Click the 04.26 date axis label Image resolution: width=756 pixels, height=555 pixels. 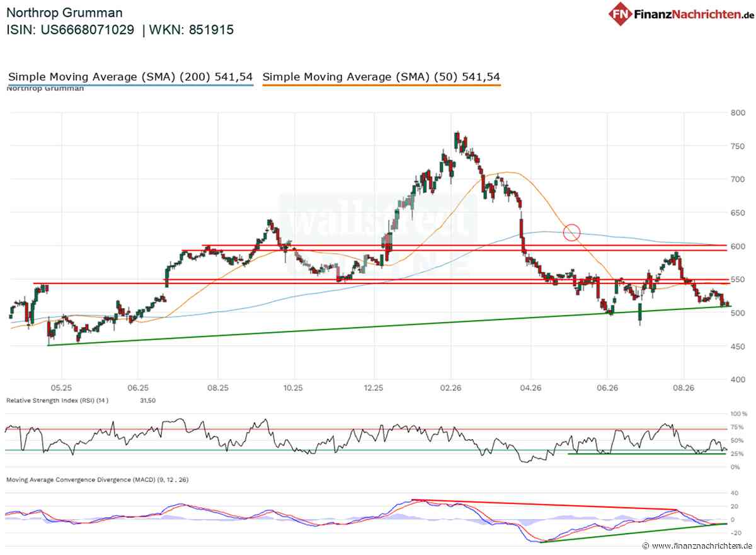tap(530, 389)
